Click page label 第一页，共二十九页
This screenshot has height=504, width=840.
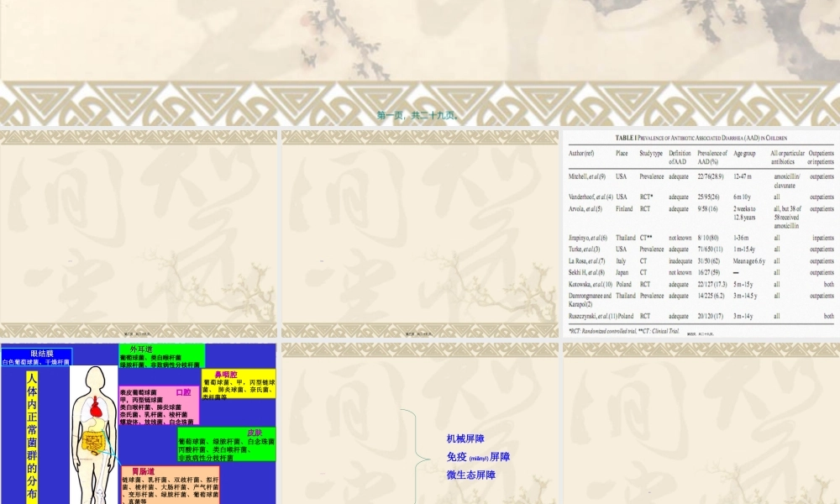pyautogui.click(x=417, y=115)
